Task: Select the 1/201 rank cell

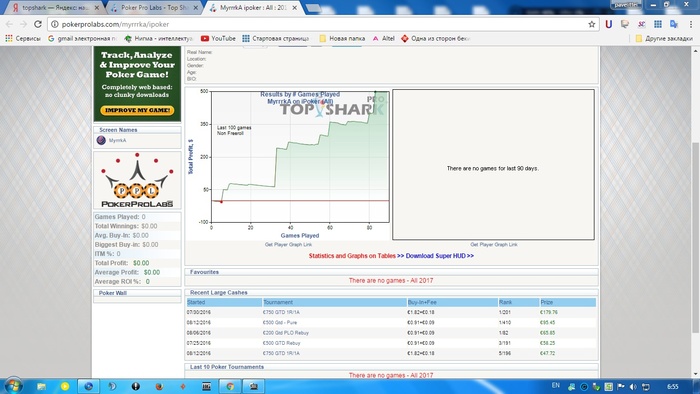Action: [505, 312]
